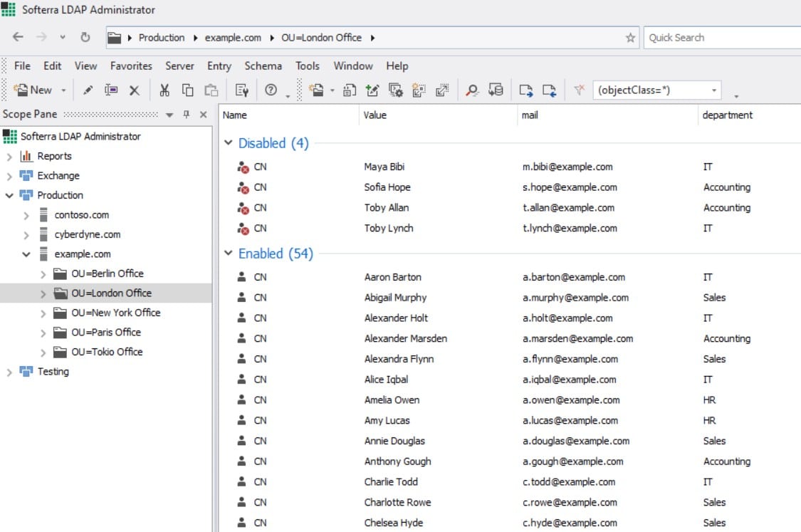801x532 pixels.
Task: Open the Schema menu
Action: [263, 66]
